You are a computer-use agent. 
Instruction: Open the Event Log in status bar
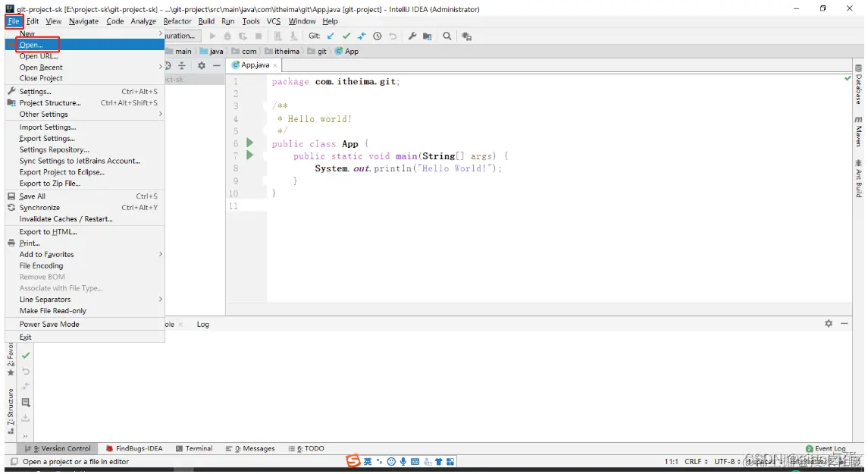coord(826,448)
